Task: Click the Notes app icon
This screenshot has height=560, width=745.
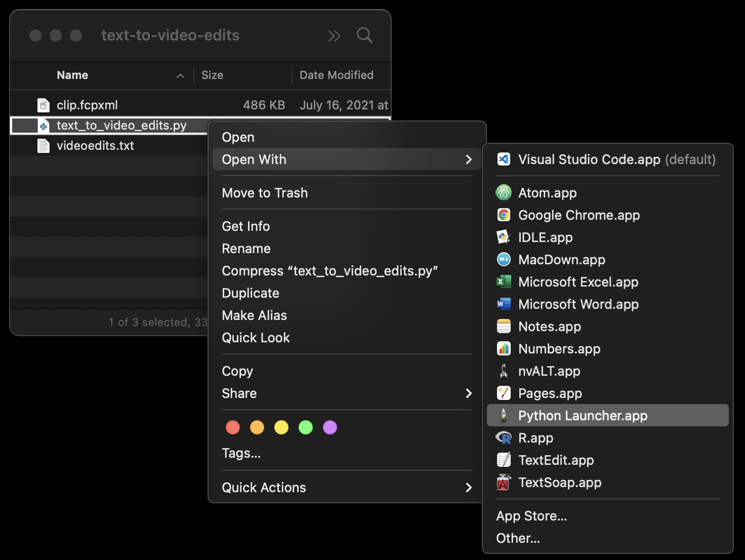Action: click(504, 327)
